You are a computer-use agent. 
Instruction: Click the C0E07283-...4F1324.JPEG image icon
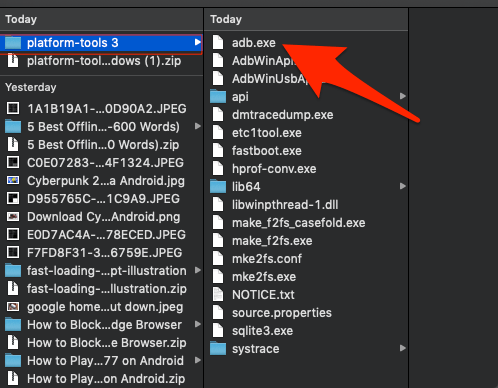point(13,163)
